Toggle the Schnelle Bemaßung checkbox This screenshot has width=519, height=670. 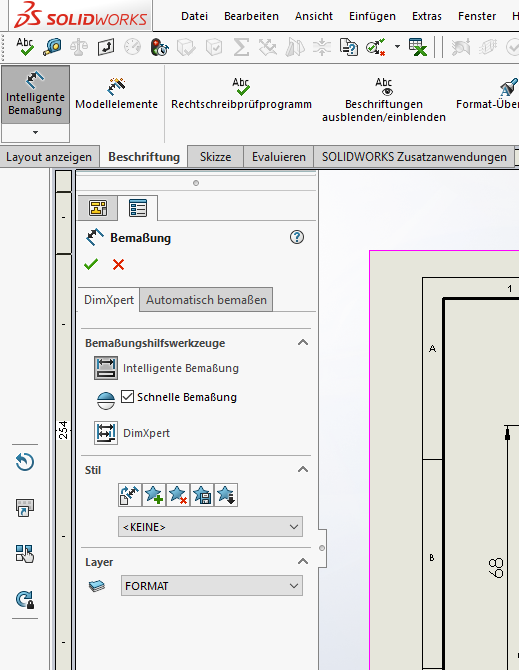127,397
